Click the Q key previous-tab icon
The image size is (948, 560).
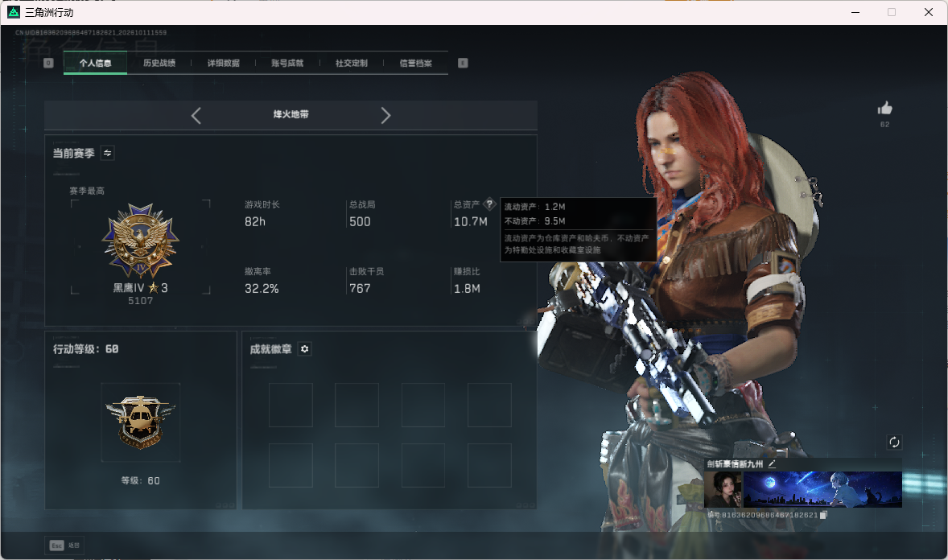point(48,63)
